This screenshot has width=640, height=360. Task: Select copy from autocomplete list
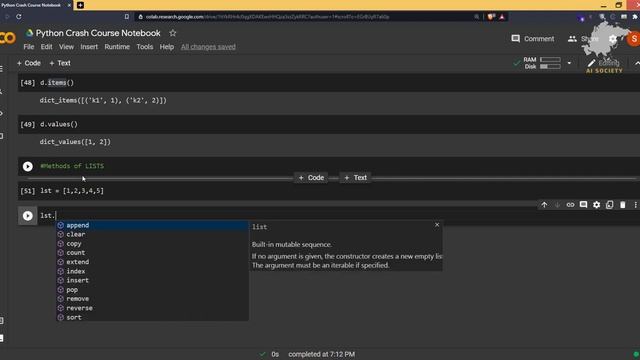point(152,244)
